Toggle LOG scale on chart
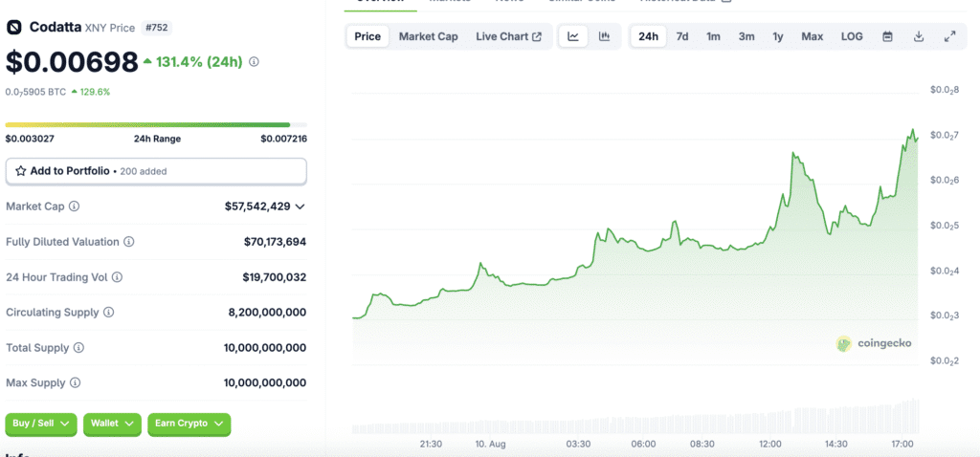Image resolution: width=980 pixels, height=457 pixels. (x=852, y=37)
